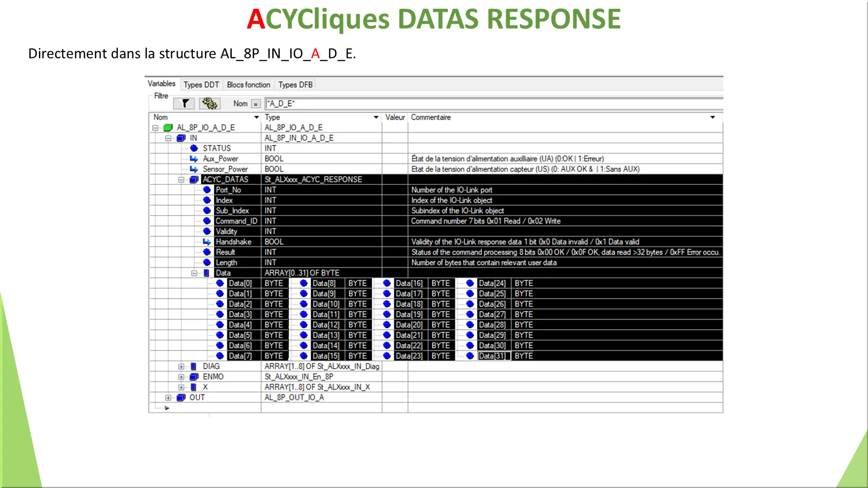Click the green icon of AL_8P_IO_A_D_E
This screenshot has width=868, height=488.
coord(168,127)
